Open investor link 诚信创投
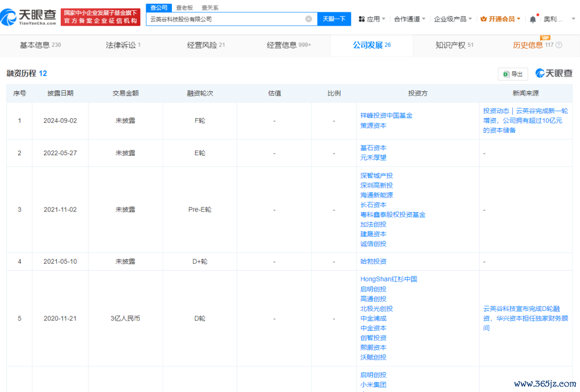Screen dimensions: 580x392 [373, 244]
